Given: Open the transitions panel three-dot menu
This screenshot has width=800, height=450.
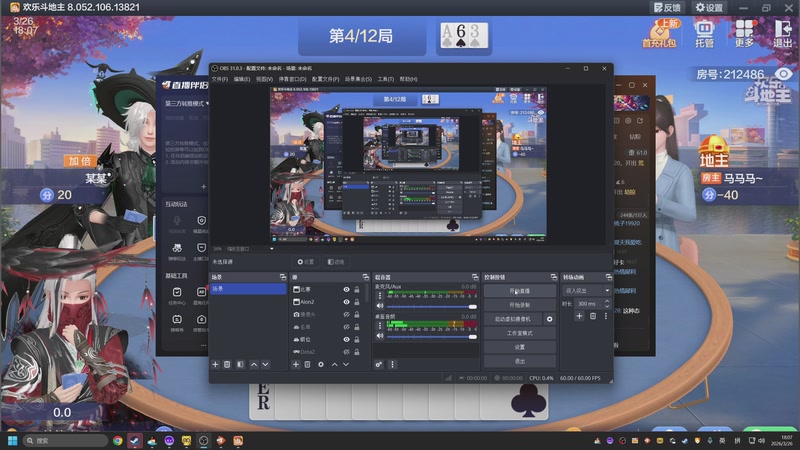Looking at the screenshot, I should tap(606, 316).
